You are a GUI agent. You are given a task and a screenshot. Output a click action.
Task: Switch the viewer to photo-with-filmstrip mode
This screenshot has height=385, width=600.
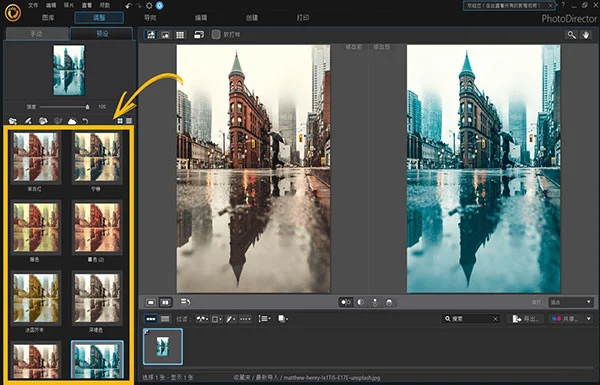click(x=151, y=35)
